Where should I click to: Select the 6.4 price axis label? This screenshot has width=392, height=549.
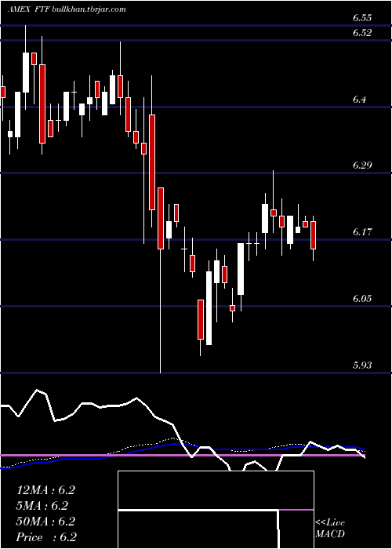pos(359,100)
